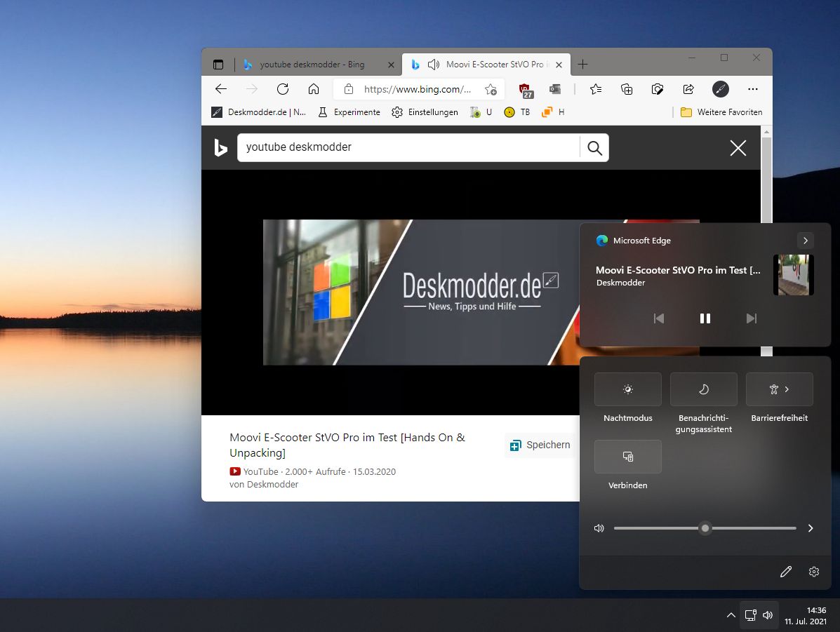Go back with Edge back arrow
The image size is (840, 632).
[221, 90]
